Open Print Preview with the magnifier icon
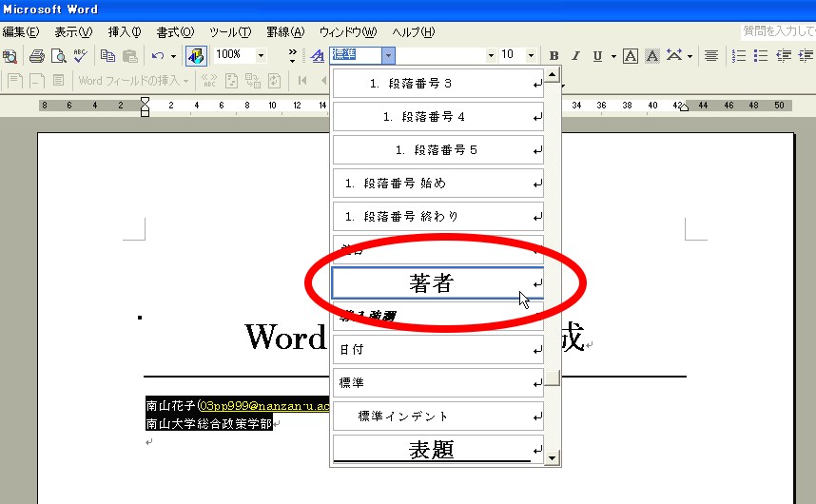The width and height of the screenshot is (816, 504). (x=58, y=56)
